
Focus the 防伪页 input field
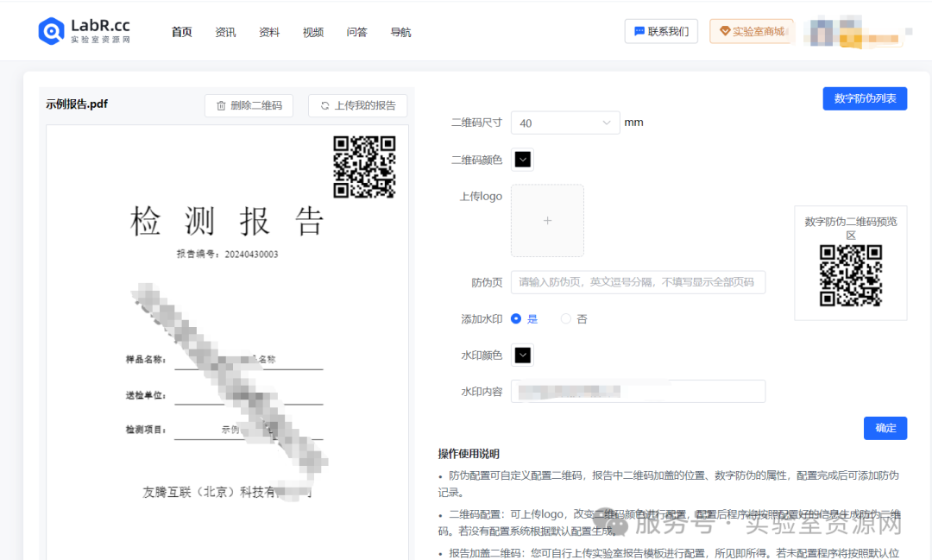tap(638, 282)
